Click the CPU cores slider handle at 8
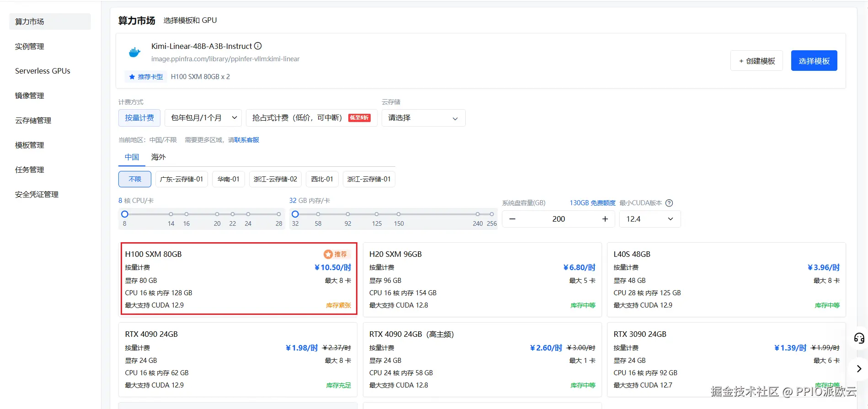This screenshot has width=868, height=409. pyautogui.click(x=124, y=214)
